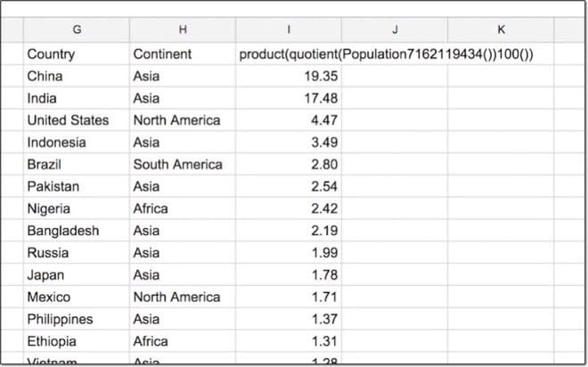Select the Mexico cell

pyautogui.click(x=77, y=298)
